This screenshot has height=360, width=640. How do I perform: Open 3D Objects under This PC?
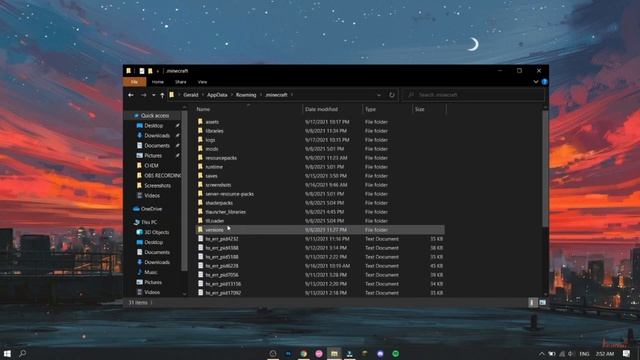156,232
